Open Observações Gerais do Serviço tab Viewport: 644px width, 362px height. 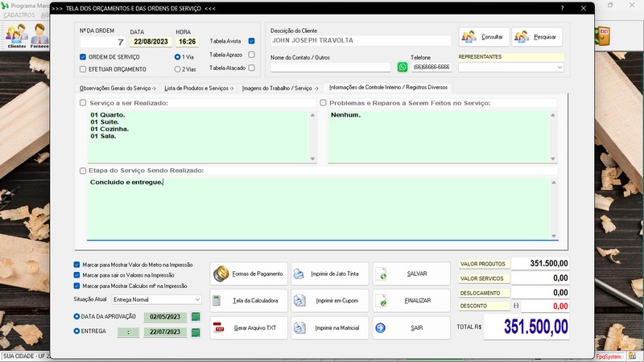[118, 88]
